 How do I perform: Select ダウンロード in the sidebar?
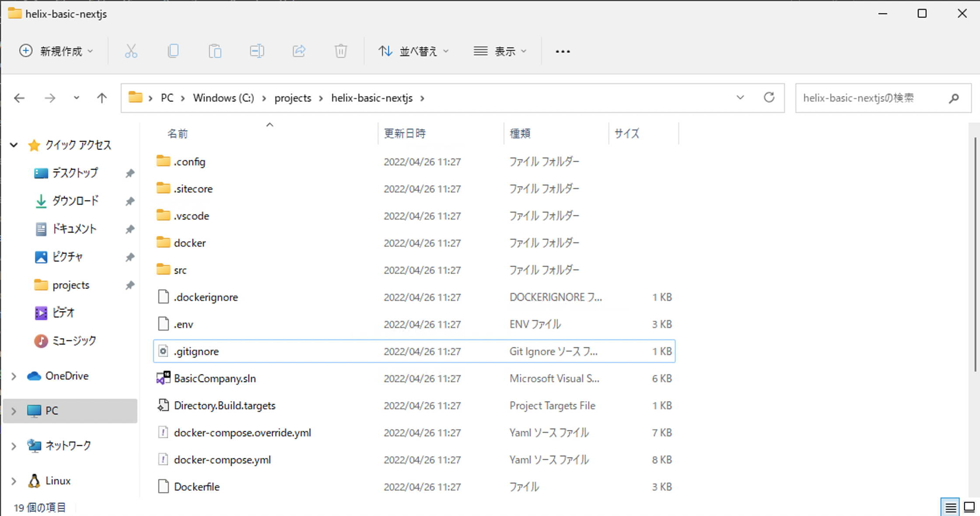pyautogui.click(x=75, y=201)
